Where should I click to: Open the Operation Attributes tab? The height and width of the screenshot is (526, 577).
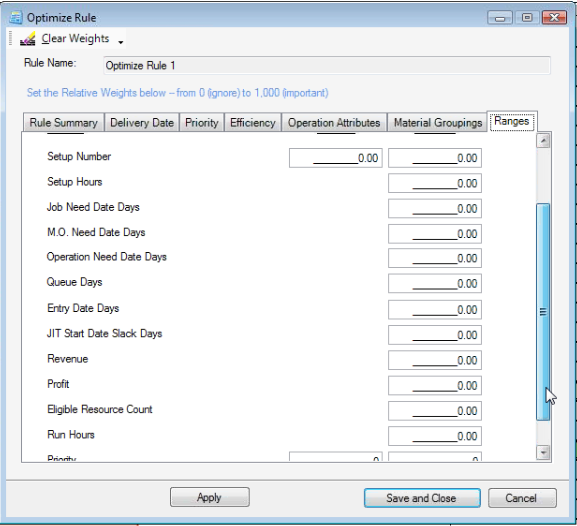334,123
